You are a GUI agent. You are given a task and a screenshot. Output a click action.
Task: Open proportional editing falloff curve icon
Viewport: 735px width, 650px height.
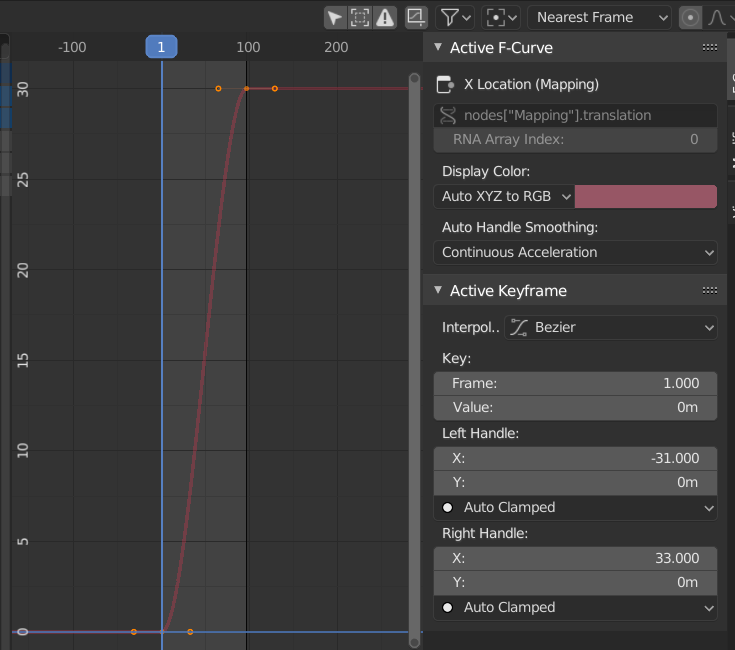[717, 18]
